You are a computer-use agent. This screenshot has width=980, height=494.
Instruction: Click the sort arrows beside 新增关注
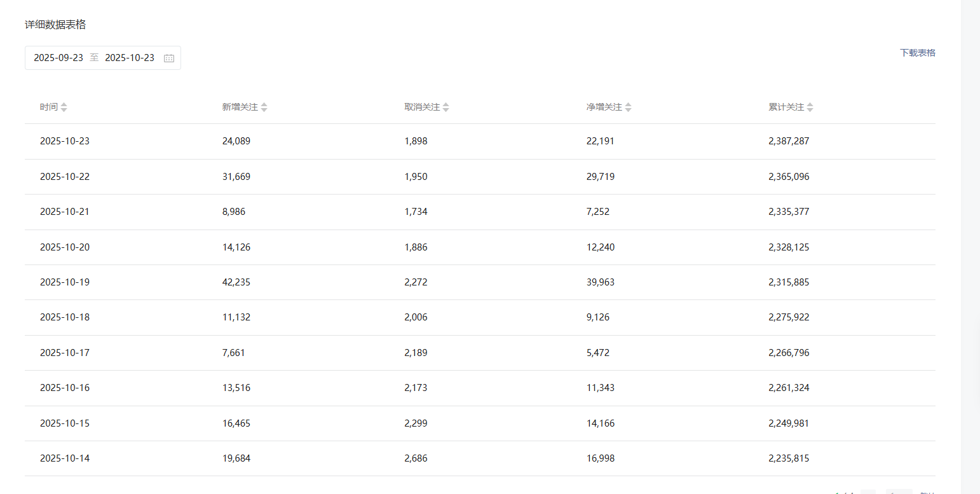tap(264, 107)
